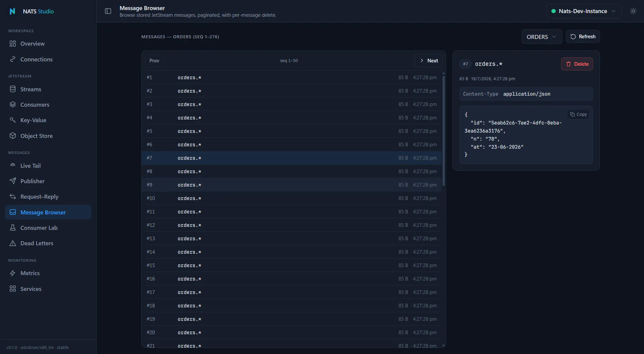This screenshot has width=644, height=354.
Task: Click the chevron beside ORDERS
Action: click(x=554, y=37)
